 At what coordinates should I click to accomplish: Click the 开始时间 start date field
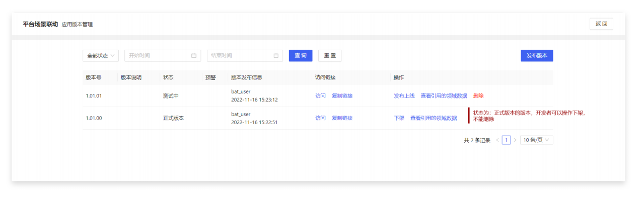click(163, 56)
